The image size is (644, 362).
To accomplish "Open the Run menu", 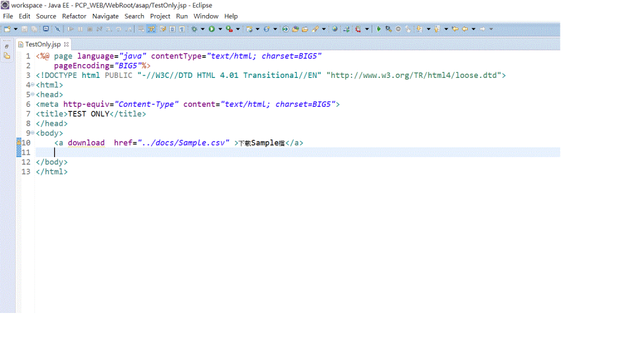I will pos(182,16).
